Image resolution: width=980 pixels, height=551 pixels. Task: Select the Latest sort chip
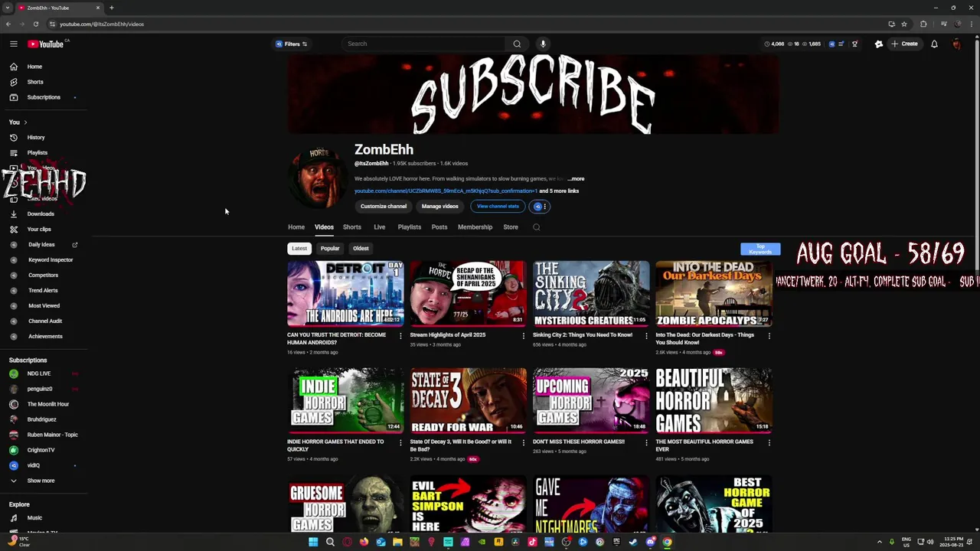[299, 248]
